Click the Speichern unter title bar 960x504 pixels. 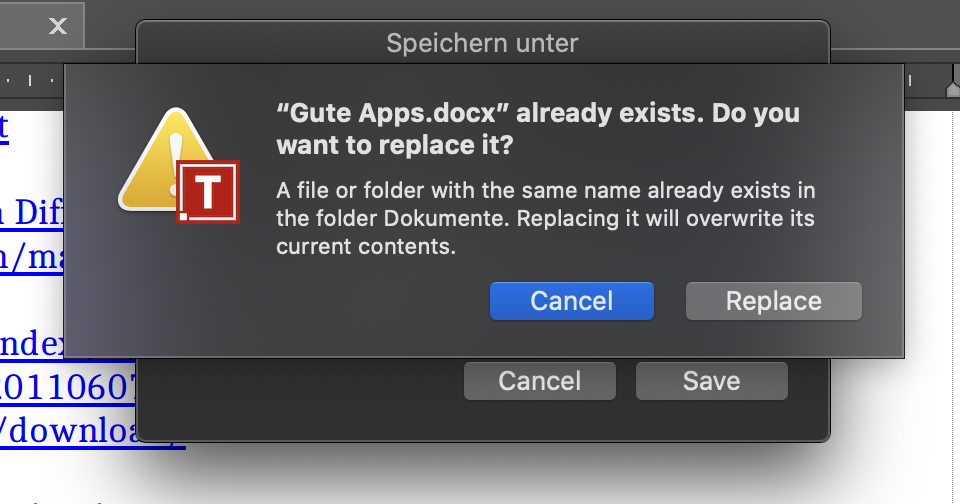482,43
